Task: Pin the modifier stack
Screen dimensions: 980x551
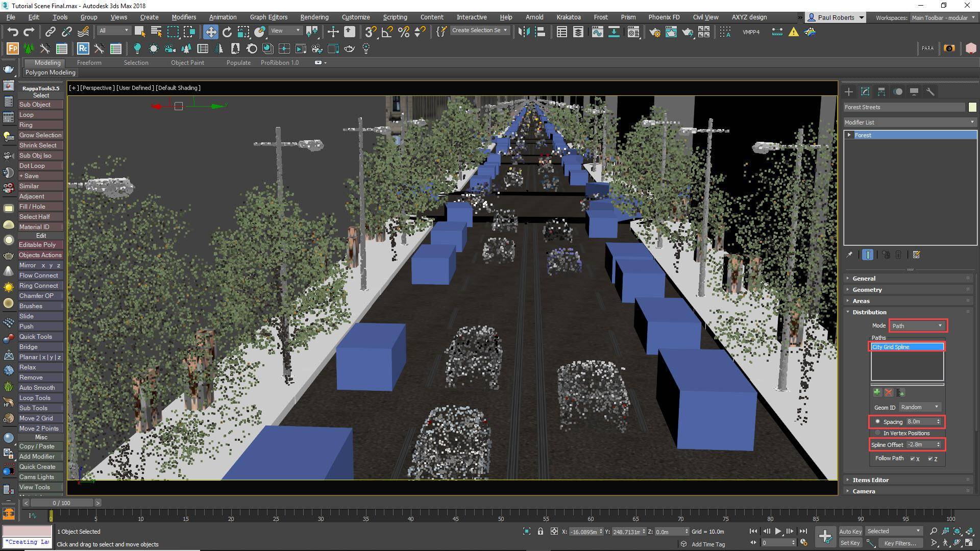Action: point(850,255)
